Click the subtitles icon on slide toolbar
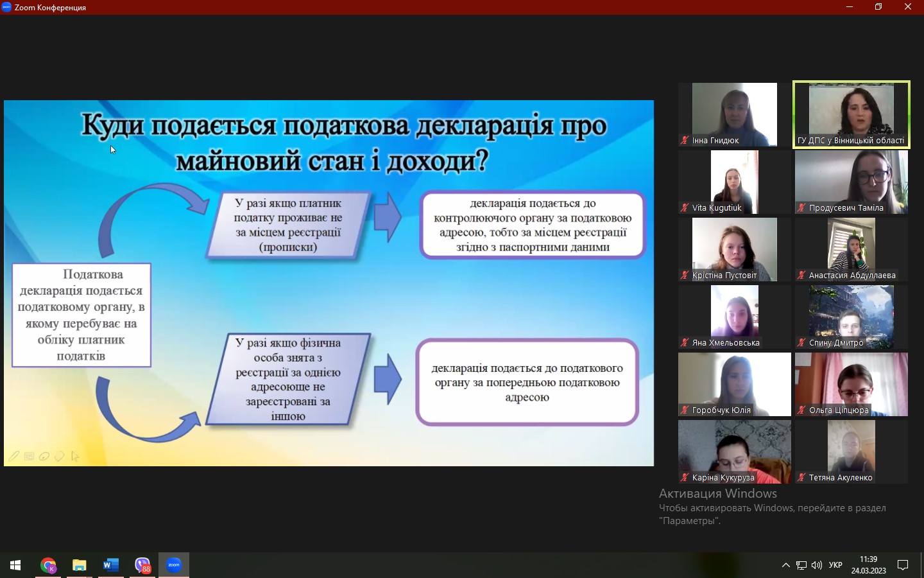 (x=29, y=456)
